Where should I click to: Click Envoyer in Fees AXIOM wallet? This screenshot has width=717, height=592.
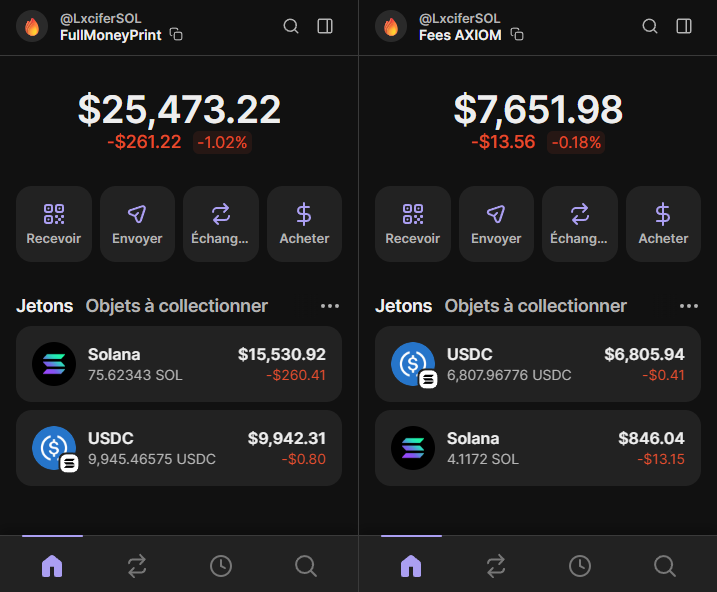[496, 224]
